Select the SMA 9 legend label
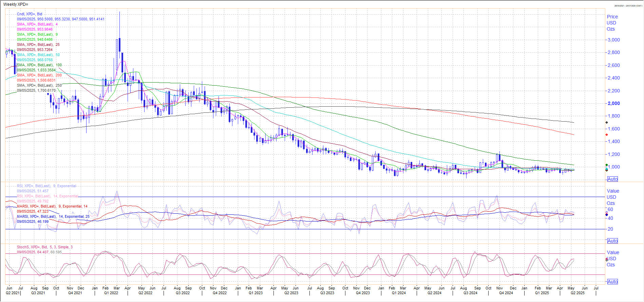Screen dimensions: 644x302 click(37, 34)
